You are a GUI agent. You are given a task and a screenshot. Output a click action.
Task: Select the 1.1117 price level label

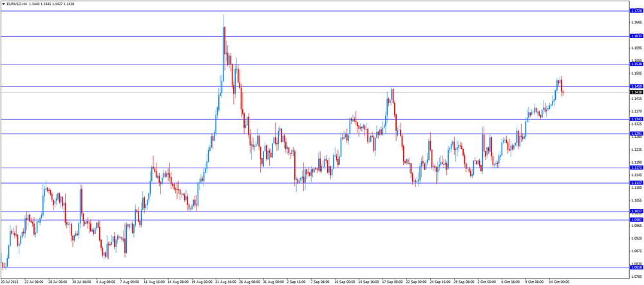[x=636, y=182]
